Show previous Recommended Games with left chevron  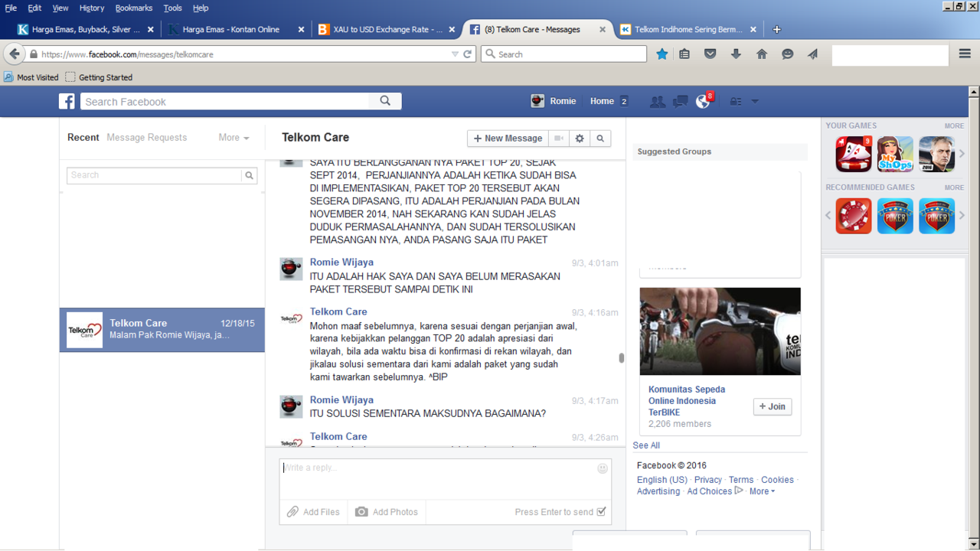point(828,216)
